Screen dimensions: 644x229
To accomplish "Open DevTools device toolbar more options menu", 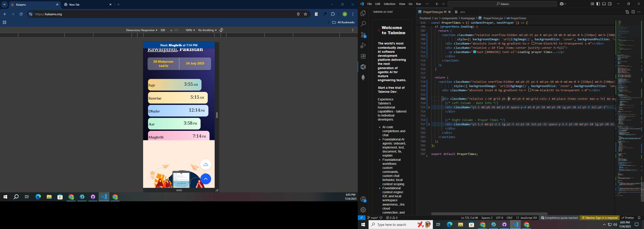I will pos(353,30).
